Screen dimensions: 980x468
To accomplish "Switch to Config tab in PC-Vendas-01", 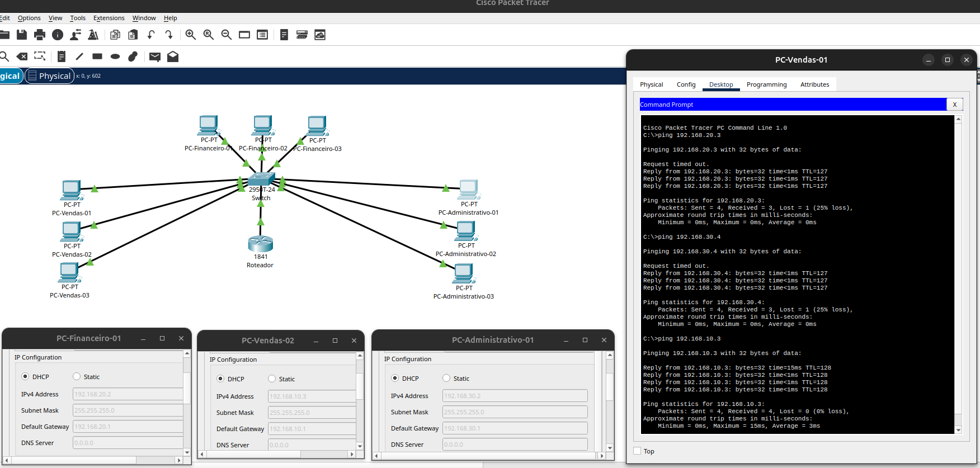I will (686, 84).
